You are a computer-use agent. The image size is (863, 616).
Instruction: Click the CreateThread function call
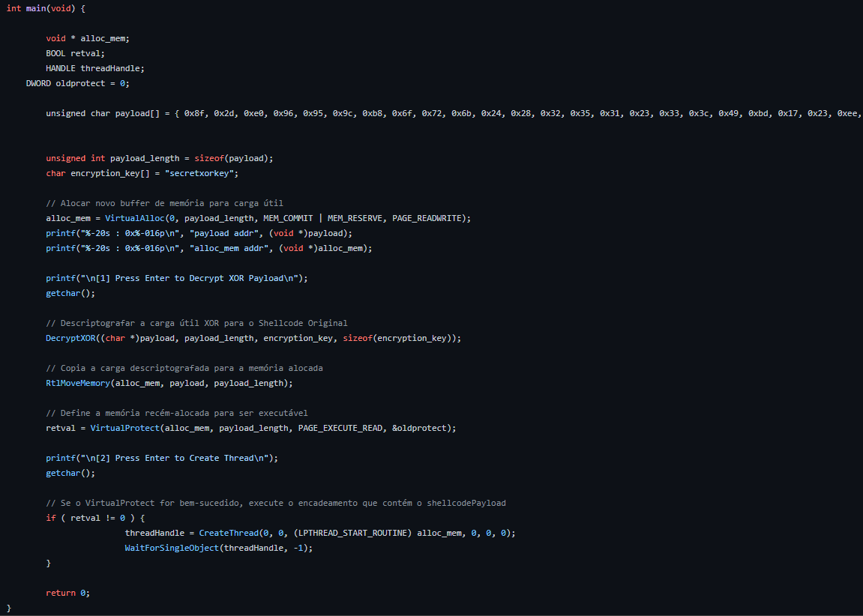click(x=229, y=533)
